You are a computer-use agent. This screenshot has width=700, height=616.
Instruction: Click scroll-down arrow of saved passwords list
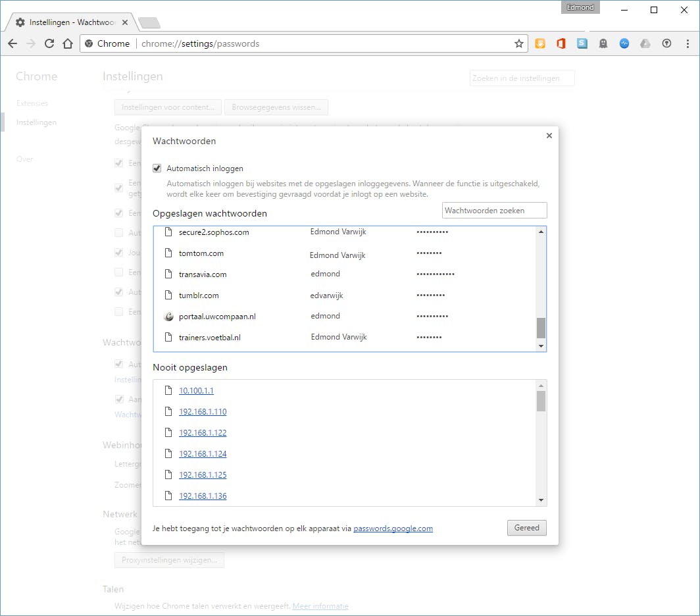(x=541, y=346)
